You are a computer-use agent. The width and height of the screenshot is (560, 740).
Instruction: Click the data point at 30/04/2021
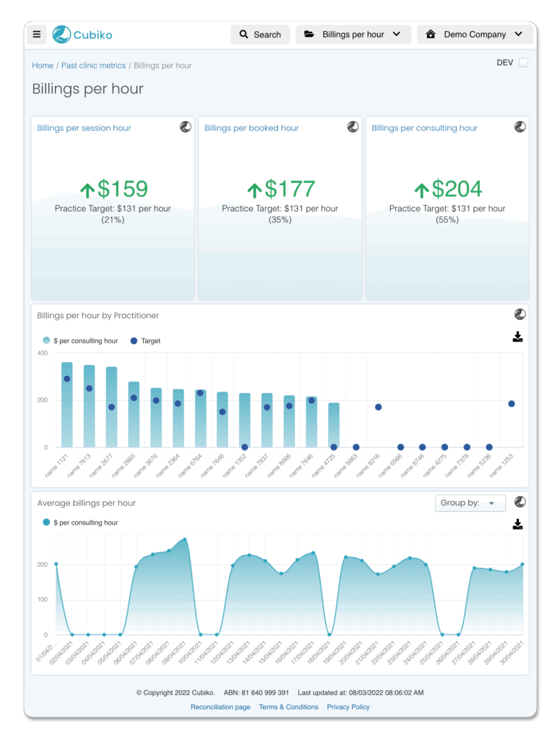tap(522, 564)
